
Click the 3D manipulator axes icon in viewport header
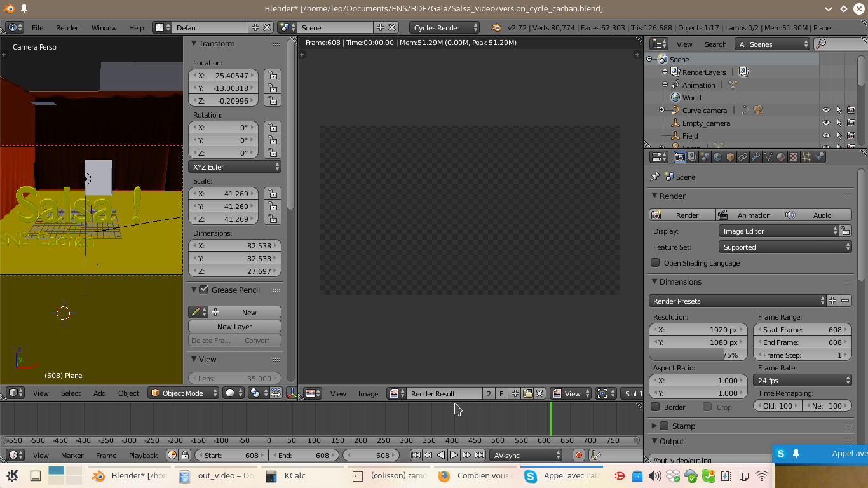click(x=292, y=393)
